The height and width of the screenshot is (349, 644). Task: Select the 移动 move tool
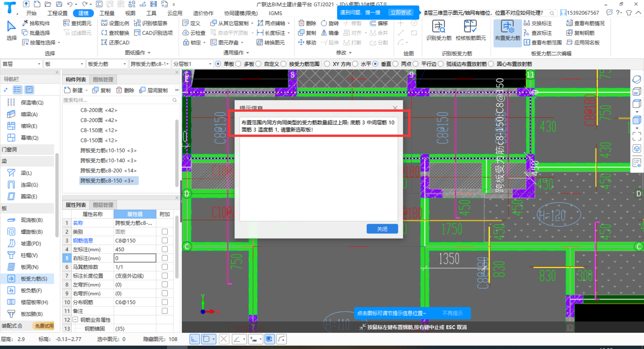pos(307,43)
